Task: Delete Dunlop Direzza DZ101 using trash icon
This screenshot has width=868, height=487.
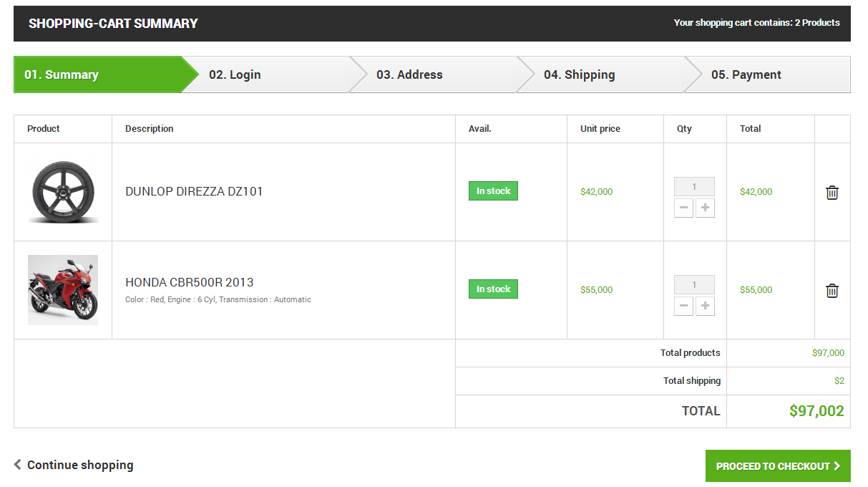Action: [x=832, y=193]
